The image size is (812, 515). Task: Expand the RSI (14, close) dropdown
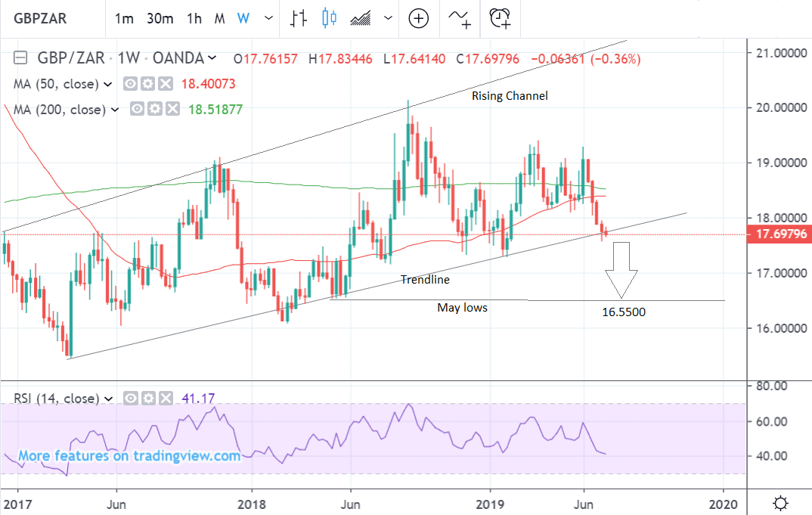(109, 399)
